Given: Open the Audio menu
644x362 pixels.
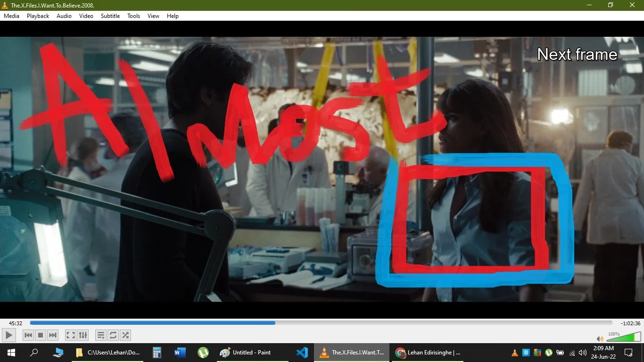Looking at the screenshot, I should tap(64, 16).
